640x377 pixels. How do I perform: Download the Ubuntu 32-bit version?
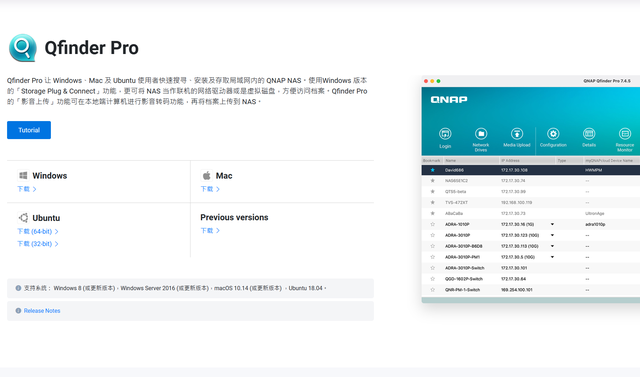(x=38, y=244)
